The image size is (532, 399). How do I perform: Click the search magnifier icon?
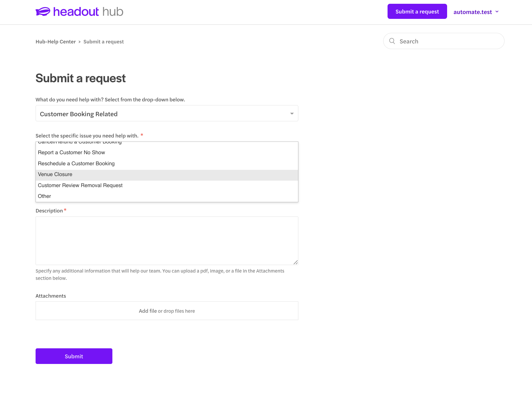[392, 41]
